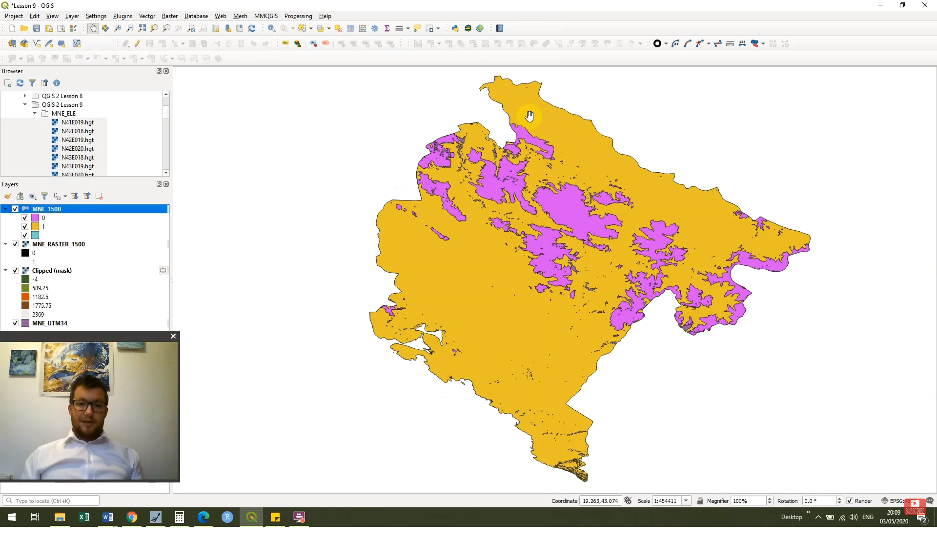Screen dimensions: 937x560
Task: Disable the Render checkbox
Action: pos(851,500)
